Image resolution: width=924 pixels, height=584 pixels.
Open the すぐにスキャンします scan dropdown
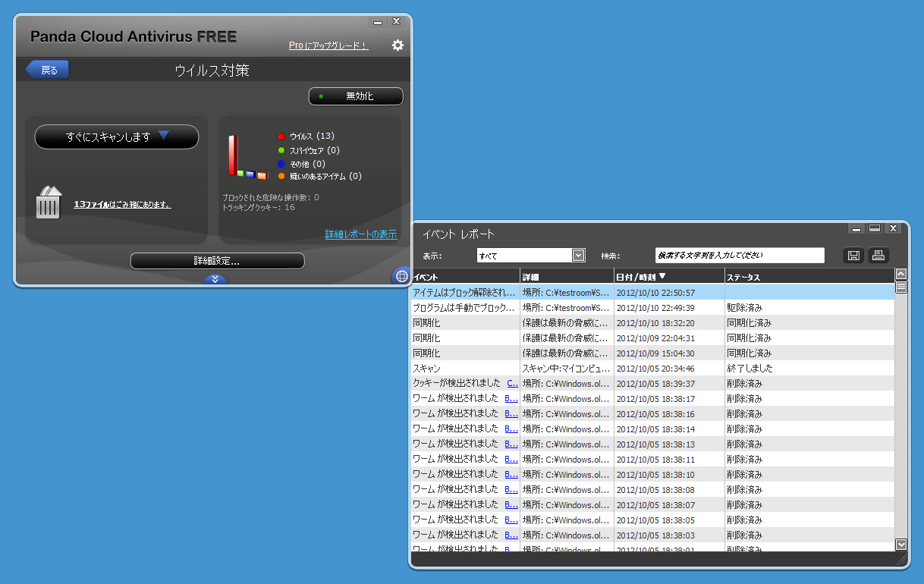117,137
